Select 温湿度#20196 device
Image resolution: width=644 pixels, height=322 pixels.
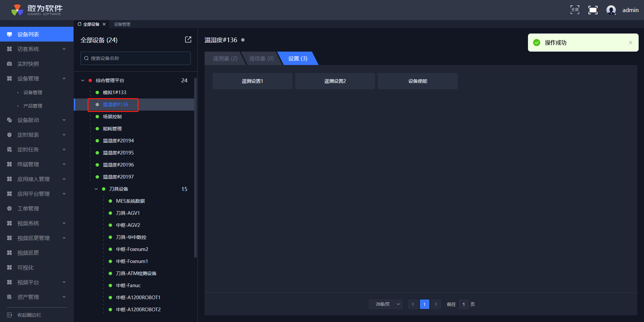pyautogui.click(x=118, y=165)
